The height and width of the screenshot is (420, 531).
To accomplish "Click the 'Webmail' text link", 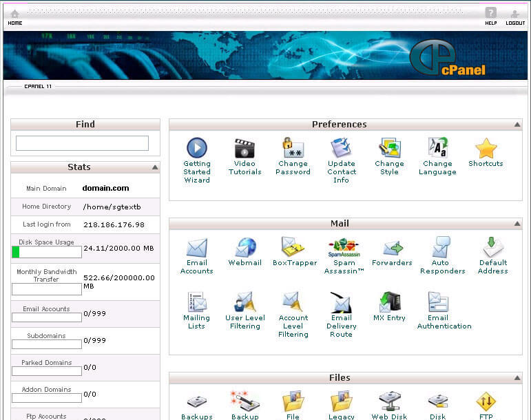I will 245,263.
